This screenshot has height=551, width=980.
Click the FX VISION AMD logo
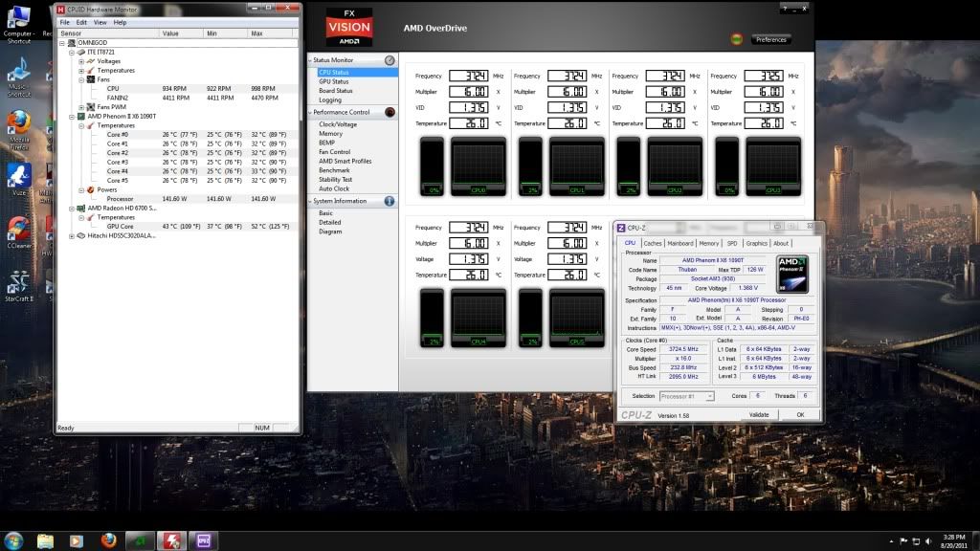click(348, 27)
